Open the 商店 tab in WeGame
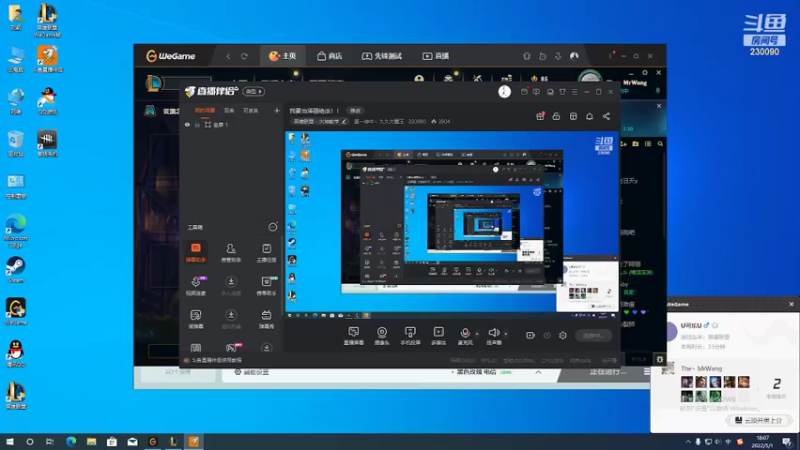 [x=330, y=56]
